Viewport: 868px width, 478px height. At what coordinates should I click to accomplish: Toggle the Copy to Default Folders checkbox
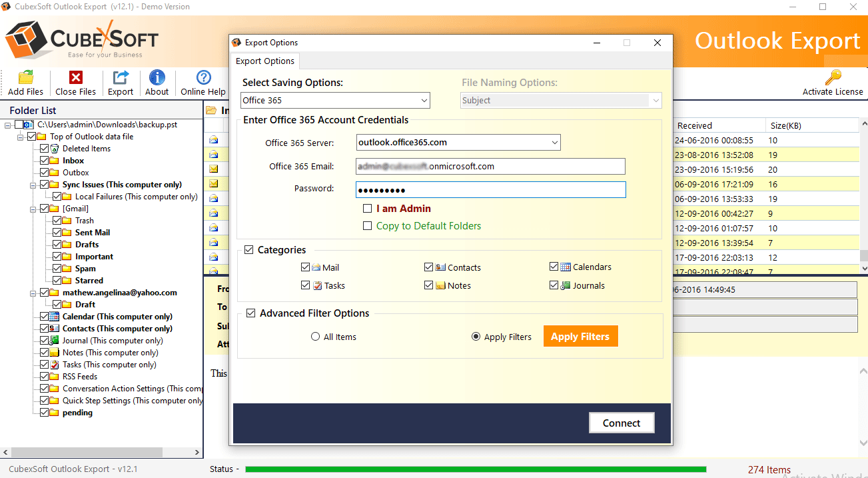coord(367,226)
